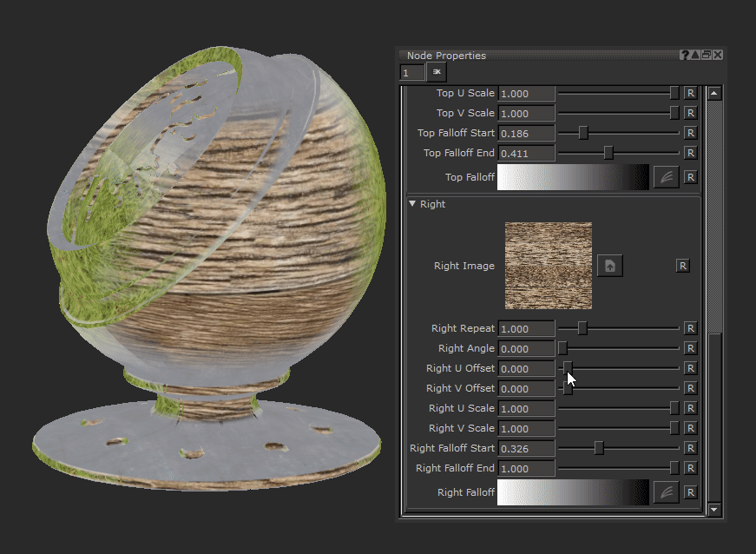Reset Right Falloff End value
Screen dimensions: 756x554
point(690,468)
